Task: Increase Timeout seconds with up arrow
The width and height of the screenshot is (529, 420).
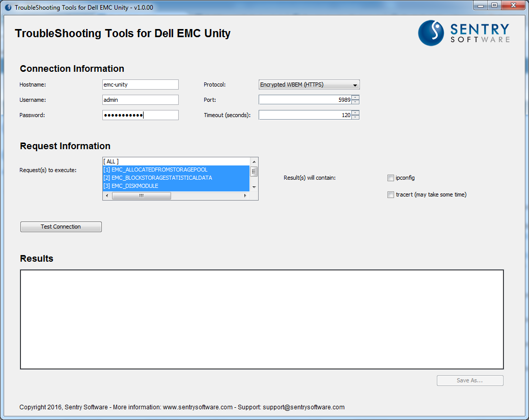Action: tap(355, 113)
